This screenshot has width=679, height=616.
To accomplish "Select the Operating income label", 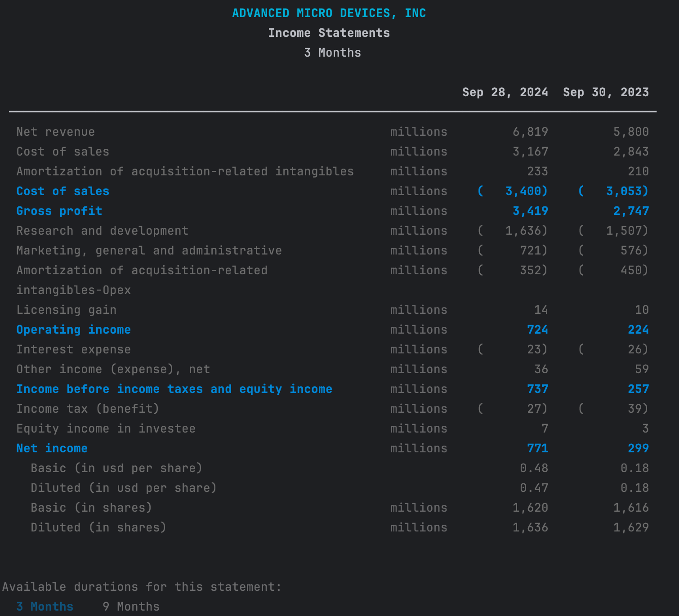I will [x=73, y=330].
